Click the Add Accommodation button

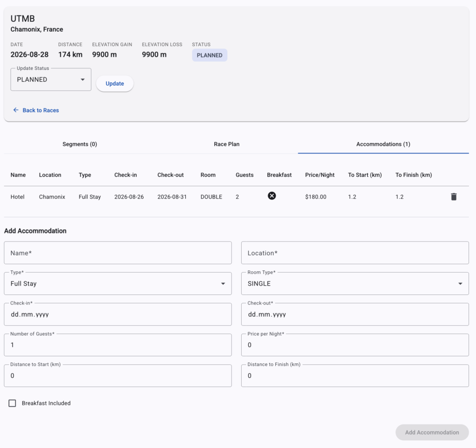432,432
